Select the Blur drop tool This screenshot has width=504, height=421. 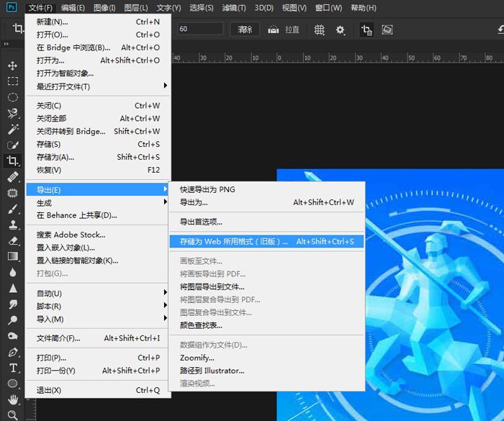[x=13, y=273]
